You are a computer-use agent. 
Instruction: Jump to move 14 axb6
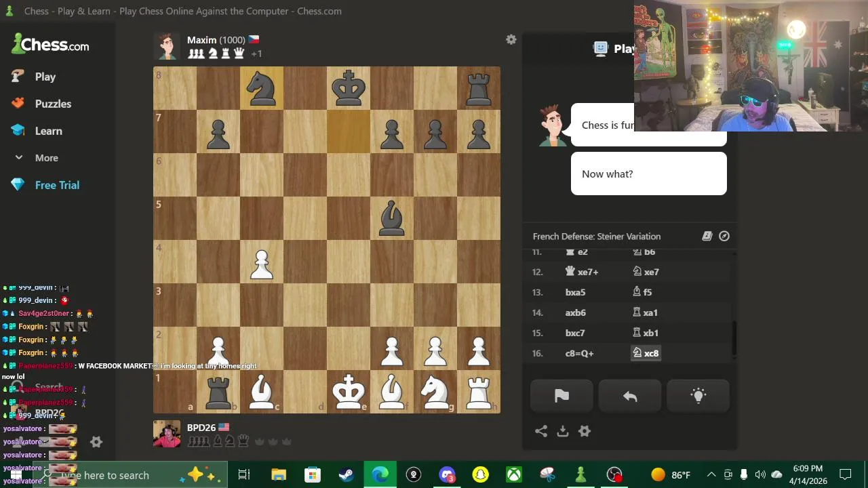575,312
